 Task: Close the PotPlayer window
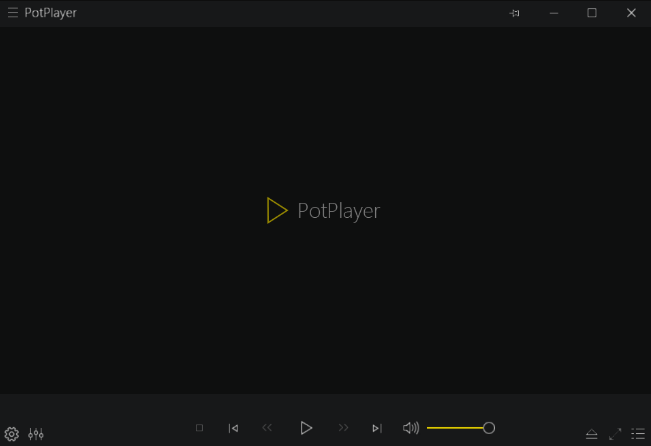click(631, 13)
